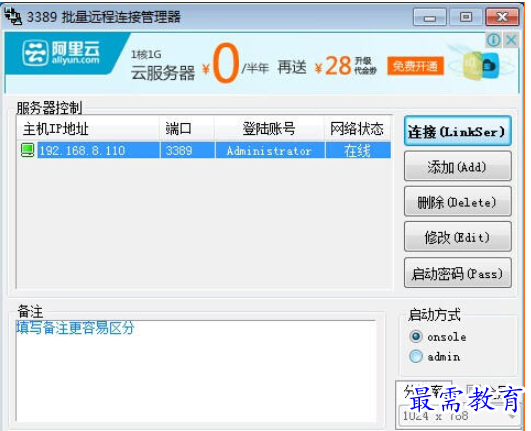
Task: Click the green computer icon of 192.168.8.110
Action: pos(27,150)
